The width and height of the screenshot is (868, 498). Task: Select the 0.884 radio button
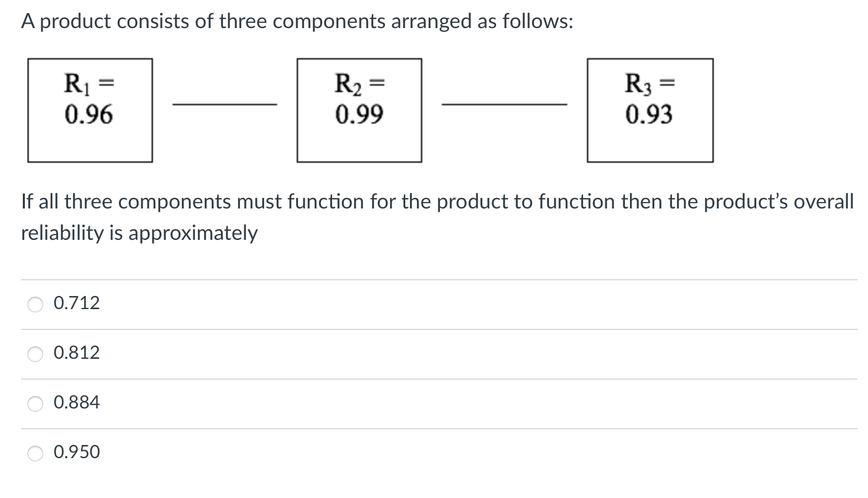pyautogui.click(x=35, y=403)
